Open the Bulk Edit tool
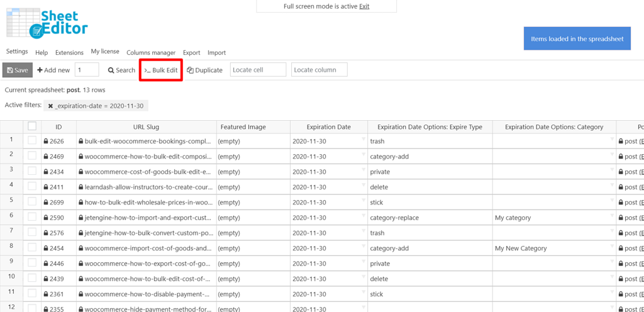 160,70
